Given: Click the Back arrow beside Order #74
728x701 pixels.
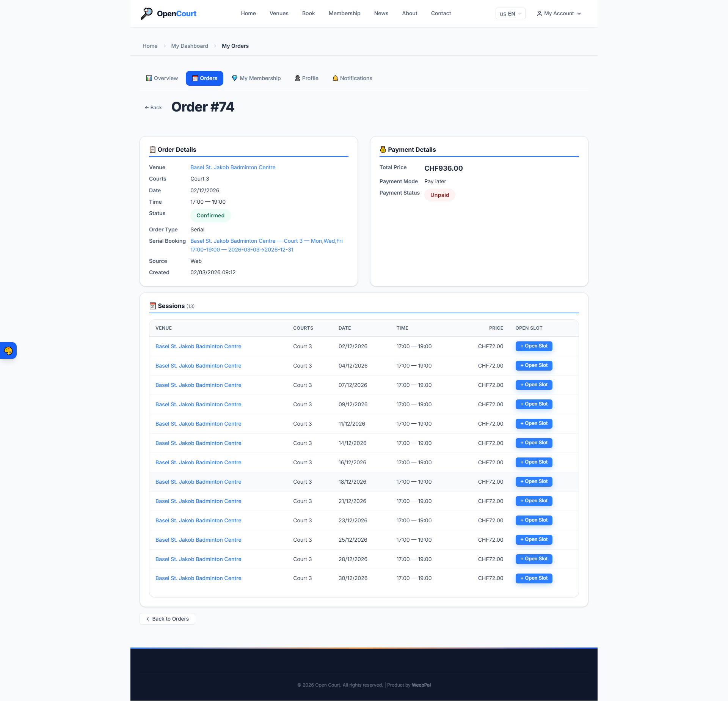Looking at the screenshot, I should coord(153,108).
